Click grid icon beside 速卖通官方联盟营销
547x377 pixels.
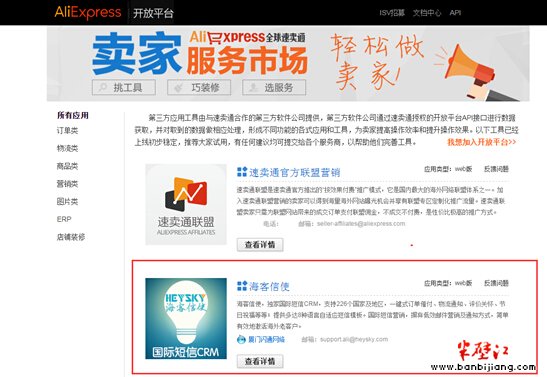[x=242, y=172]
